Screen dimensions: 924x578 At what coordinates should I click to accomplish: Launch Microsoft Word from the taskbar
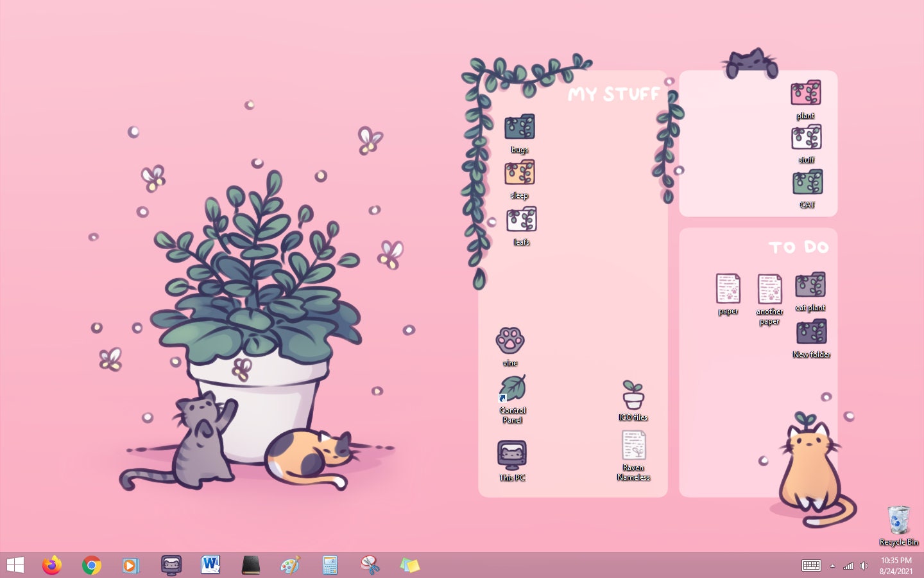point(212,565)
